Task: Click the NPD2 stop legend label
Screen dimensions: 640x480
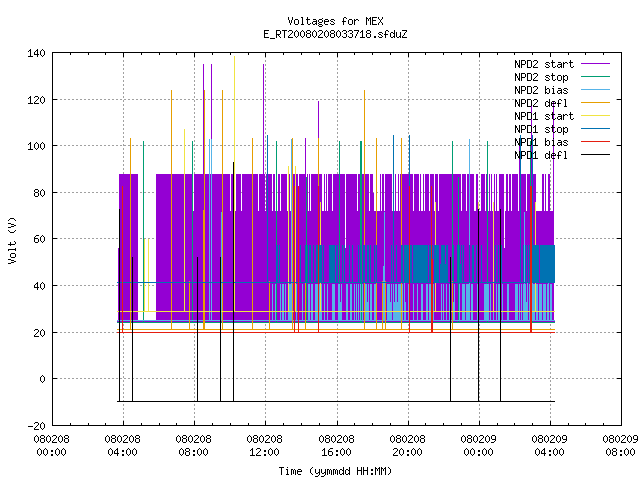Action: coord(541,77)
